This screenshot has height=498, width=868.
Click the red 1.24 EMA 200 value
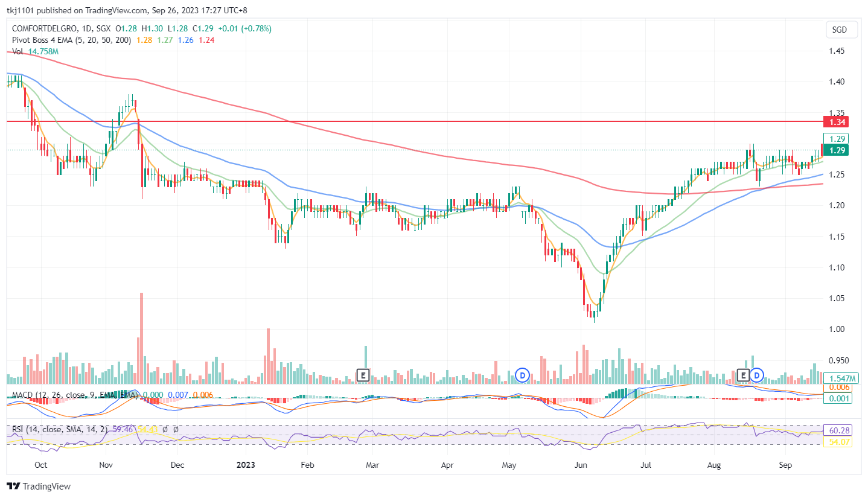coord(206,40)
